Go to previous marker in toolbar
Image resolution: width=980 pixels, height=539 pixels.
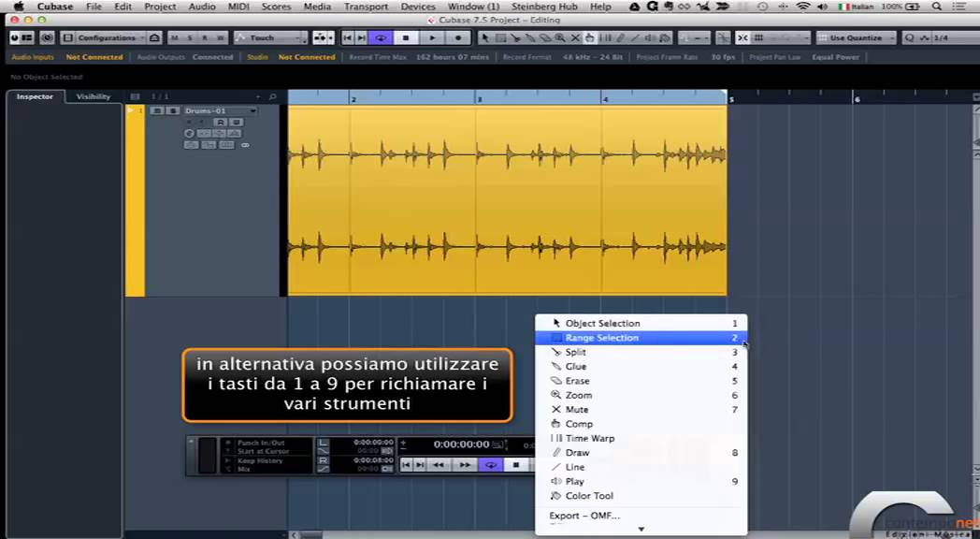pos(348,37)
